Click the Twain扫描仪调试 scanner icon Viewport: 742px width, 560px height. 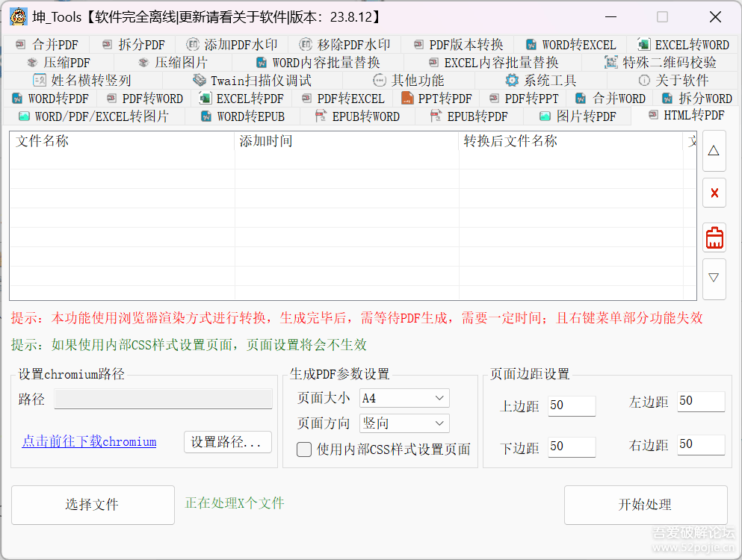pyautogui.click(x=200, y=80)
